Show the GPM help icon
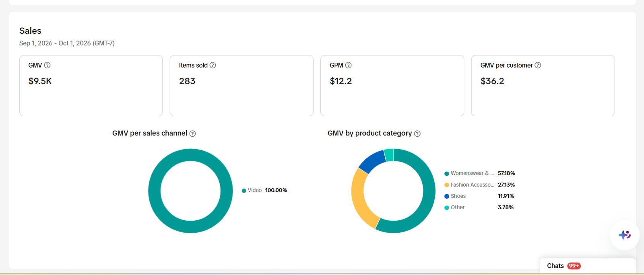644x275 pixels. [349, 65]
